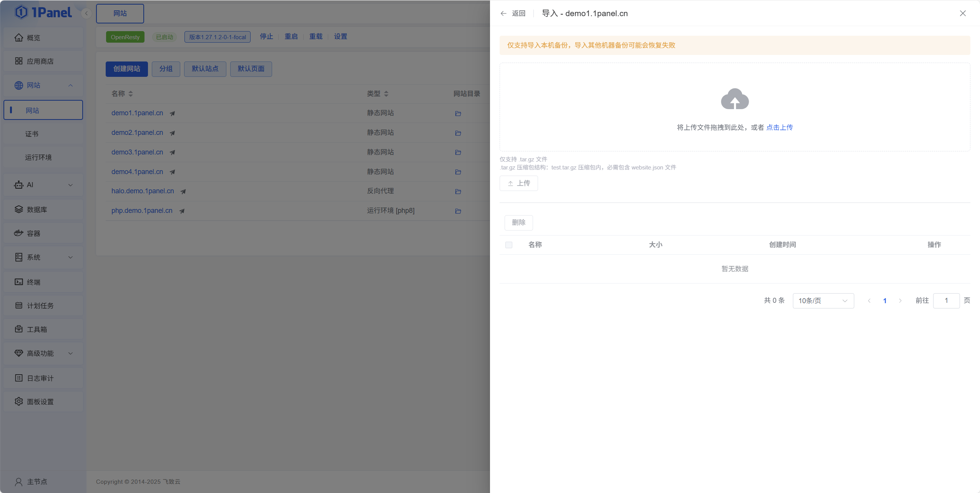Open folder icon for halo.demo.1panel.cn row
980x493 pixels.
click(x=458, y=191)
